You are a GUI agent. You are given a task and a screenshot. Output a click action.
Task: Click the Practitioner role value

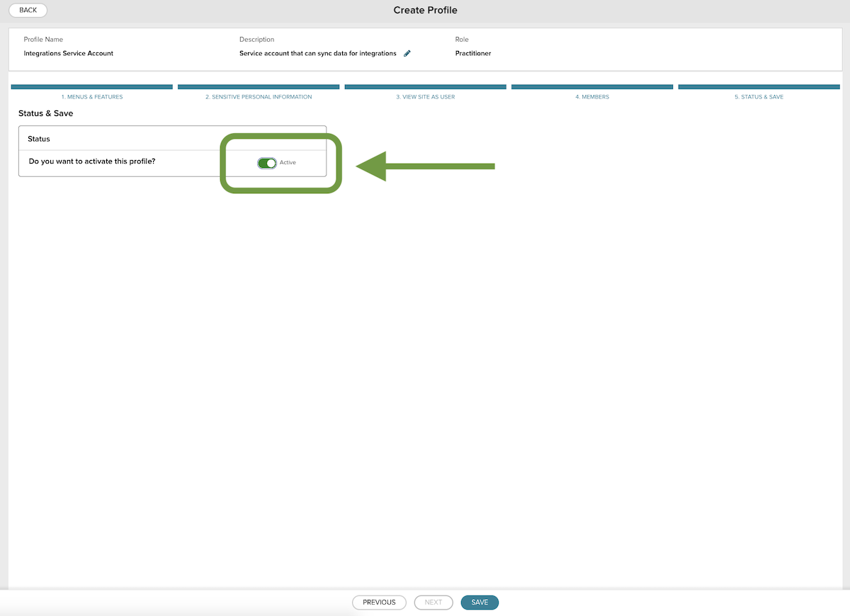point(473,53)
